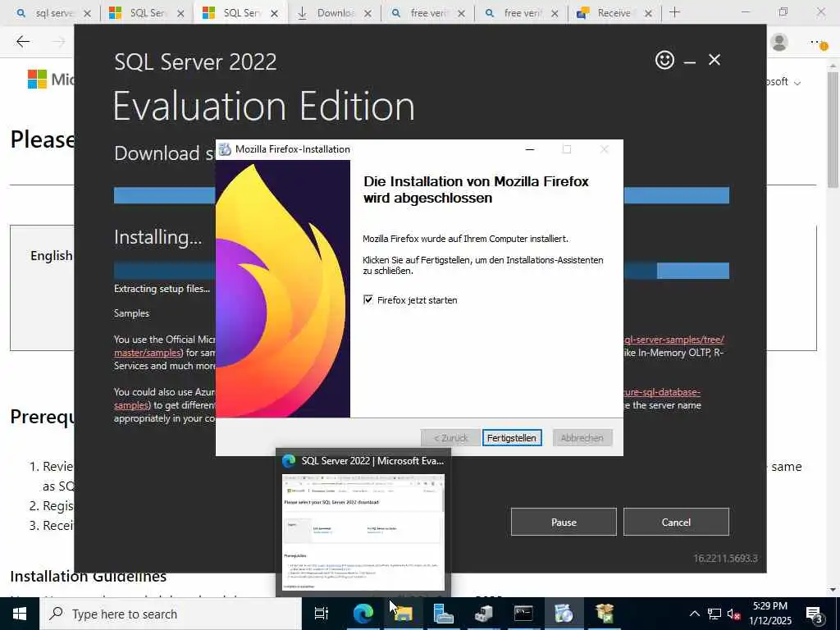
Task: Click the 'Samples' heading in the installer
Action: pyautogui.click(x=131, y=313)
